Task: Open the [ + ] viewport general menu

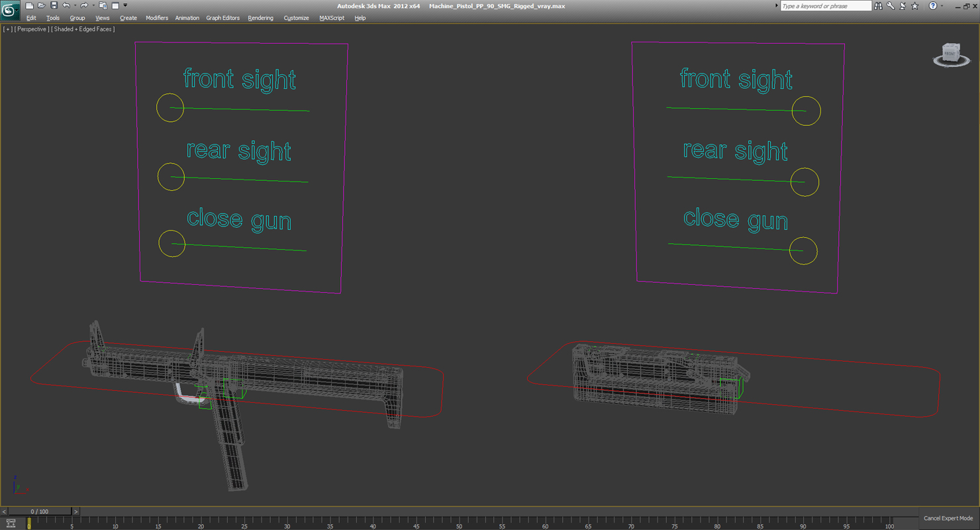Action: [7, 29]
